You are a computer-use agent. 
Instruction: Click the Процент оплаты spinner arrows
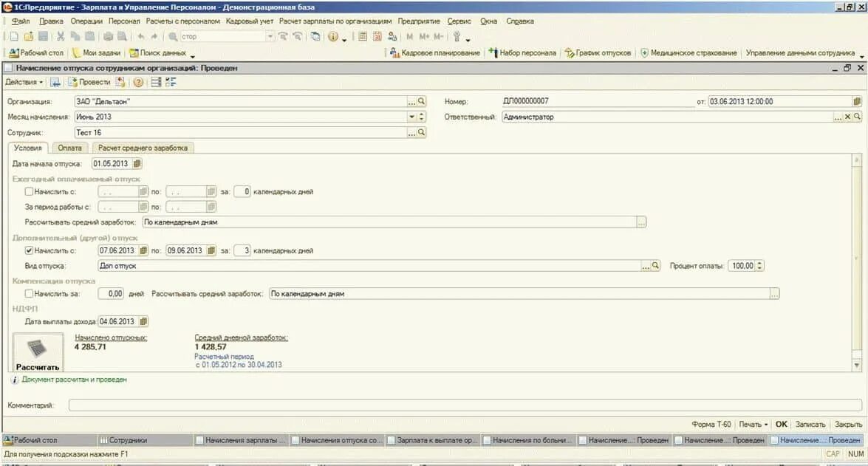click(759, 266)
